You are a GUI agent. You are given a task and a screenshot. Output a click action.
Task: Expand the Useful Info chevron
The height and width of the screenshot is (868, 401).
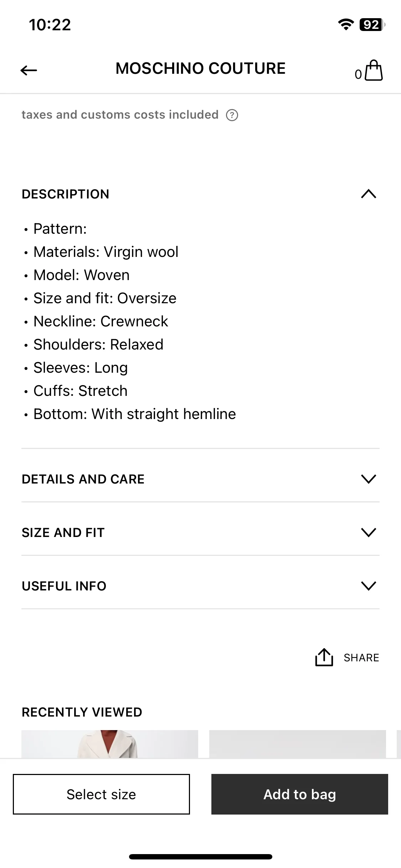[x=369, y=586]
